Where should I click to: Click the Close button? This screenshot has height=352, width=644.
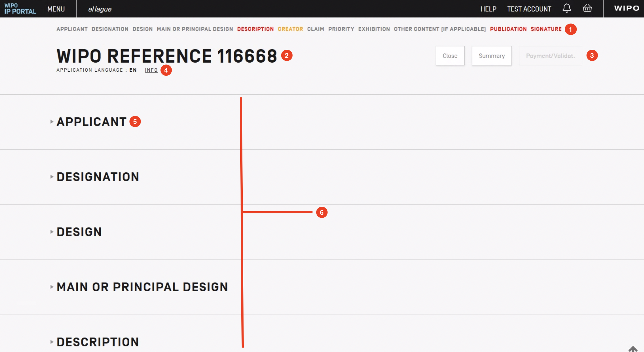pos(450,56)
